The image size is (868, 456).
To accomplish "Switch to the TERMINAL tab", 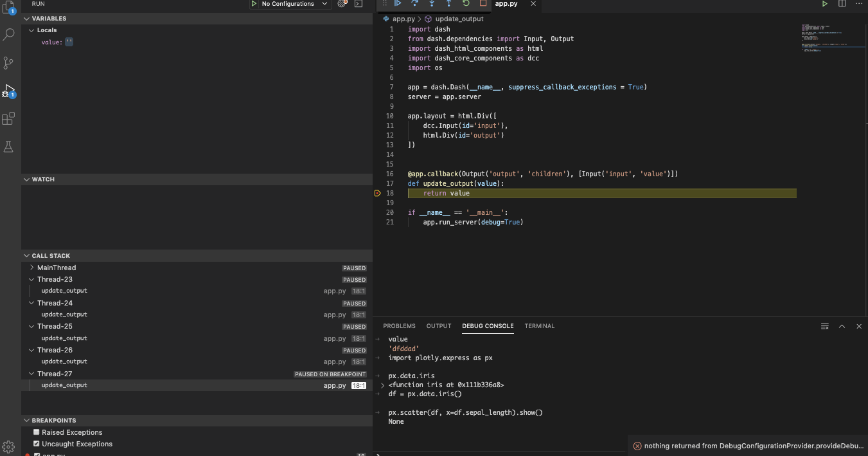I will 539,326.
